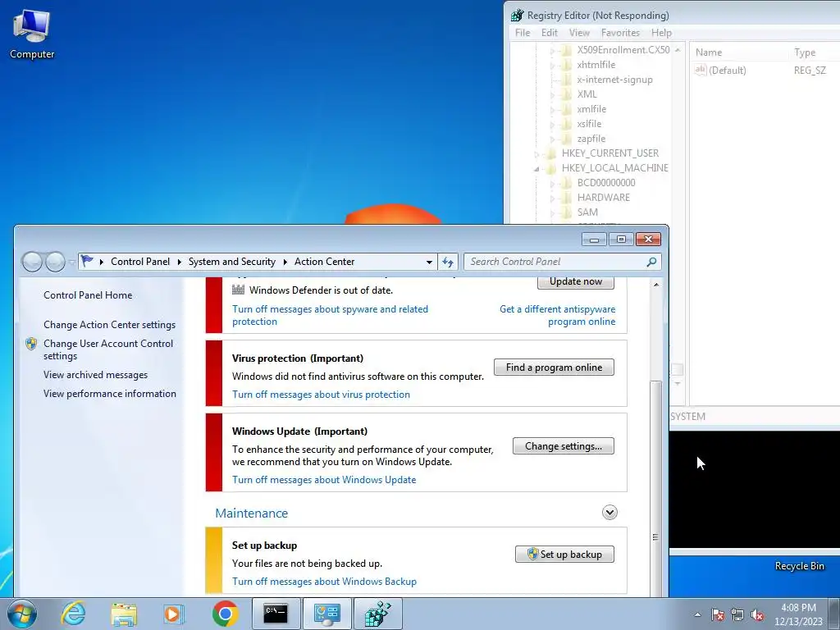
Task: Open the File menu in Registry Editor
Action: coord(523,33)
